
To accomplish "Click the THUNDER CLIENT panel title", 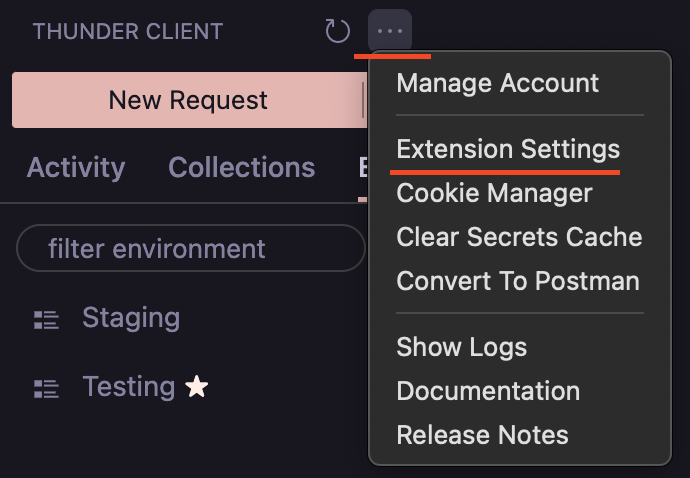I will [x=128, y=32].
